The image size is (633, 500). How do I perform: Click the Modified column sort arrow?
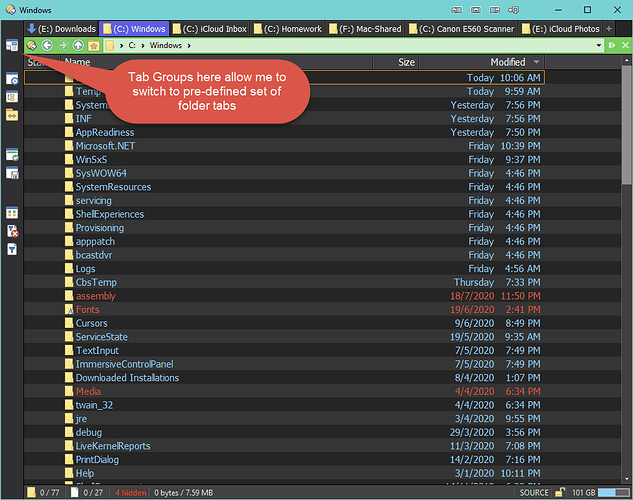point(536,62)
